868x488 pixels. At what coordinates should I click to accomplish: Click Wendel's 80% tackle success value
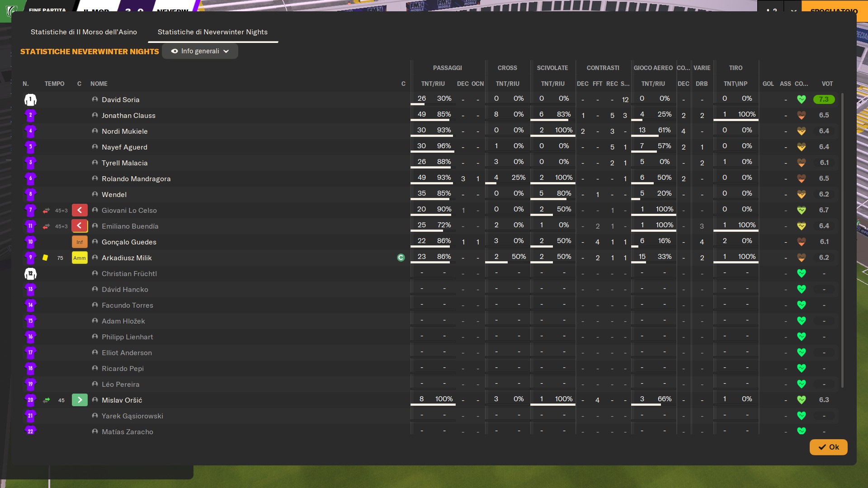[x=564, y=193]
